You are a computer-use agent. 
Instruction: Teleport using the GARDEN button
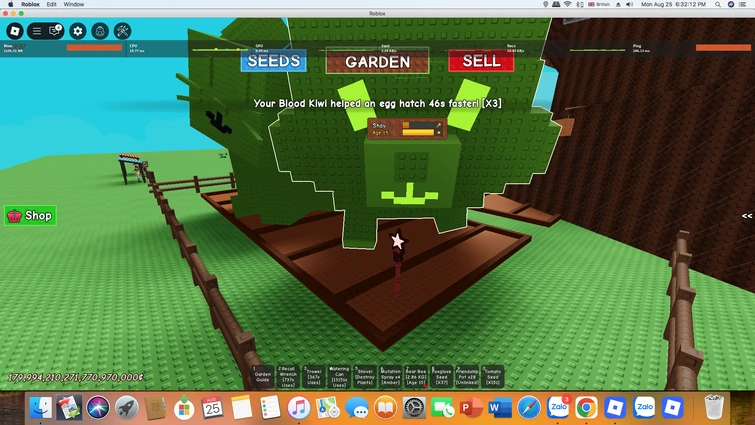coord(378,62)
